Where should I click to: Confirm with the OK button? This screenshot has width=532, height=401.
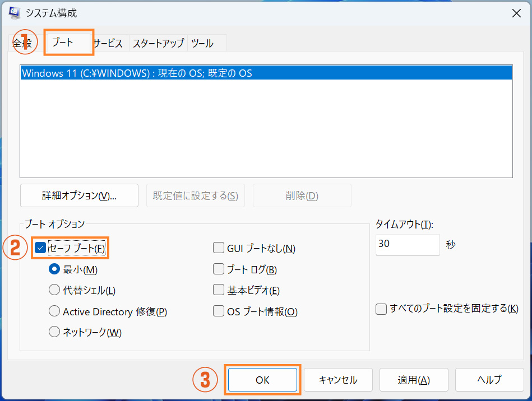tap(262, 380)
